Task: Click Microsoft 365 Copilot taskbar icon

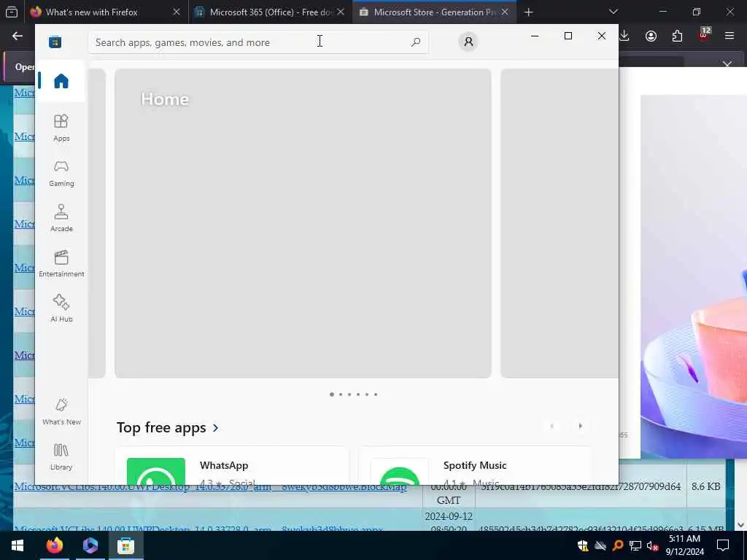Action: 90,545
